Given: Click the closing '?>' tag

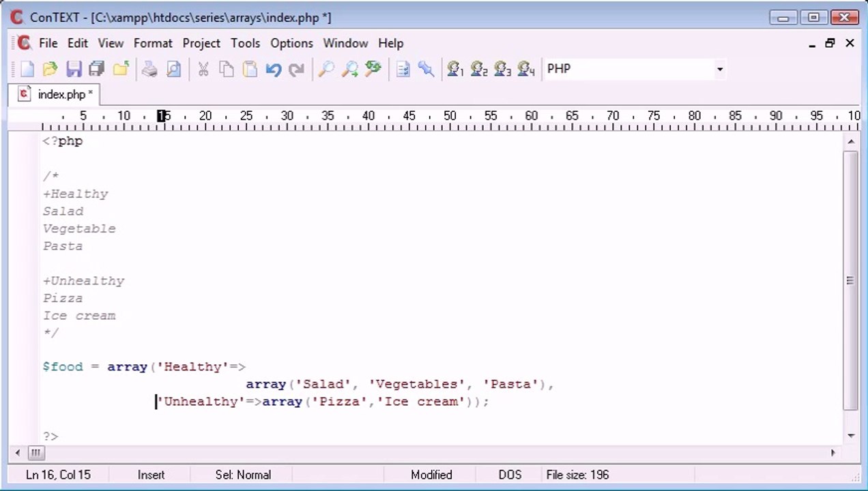Looking at the screenshot, I should 50,436.
